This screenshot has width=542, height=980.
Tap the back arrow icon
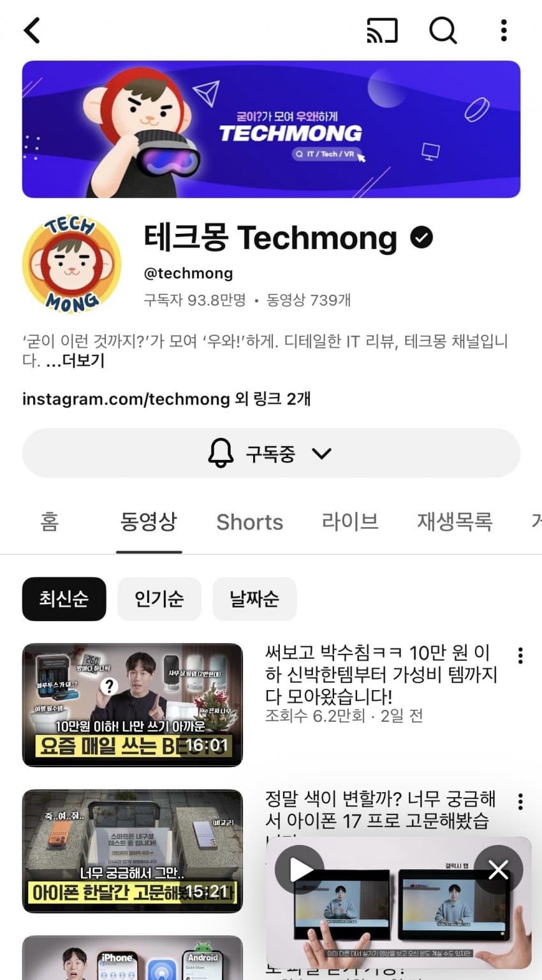coord(32,30)
